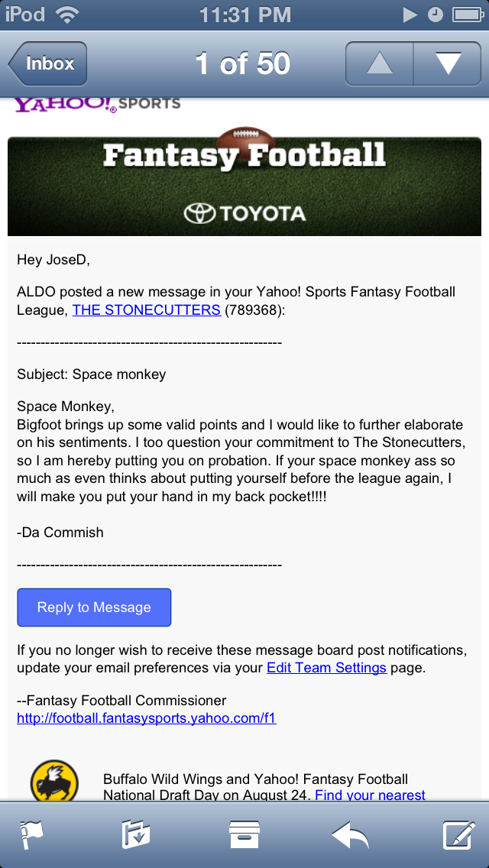Screen dimensions: 489x868
Task: Go back to Inbox
Action: pyautogui.click(x=48, y=63)
